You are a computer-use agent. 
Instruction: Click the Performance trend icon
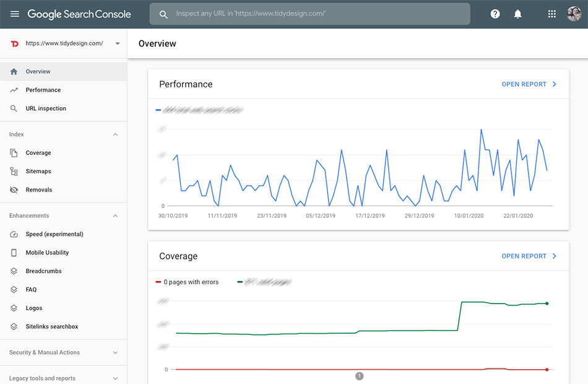pyautogui.click(x=14, y=90)
